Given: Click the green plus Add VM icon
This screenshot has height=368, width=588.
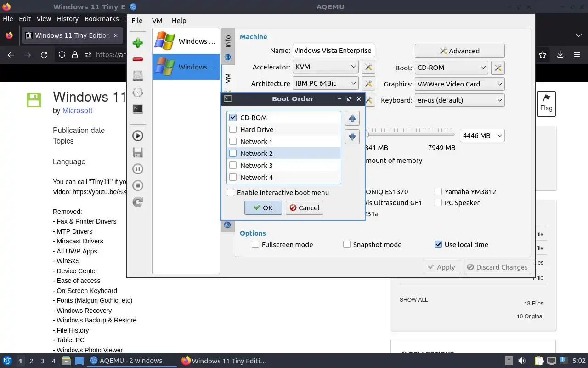Looking at the screenshot, I should pos(137,43).
